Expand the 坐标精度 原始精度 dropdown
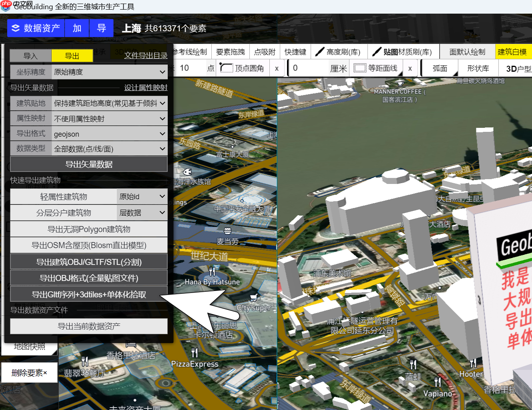Image resolution: width=532 pixels, height=410 pixels. pyautogui.click(x=109, y=72)
